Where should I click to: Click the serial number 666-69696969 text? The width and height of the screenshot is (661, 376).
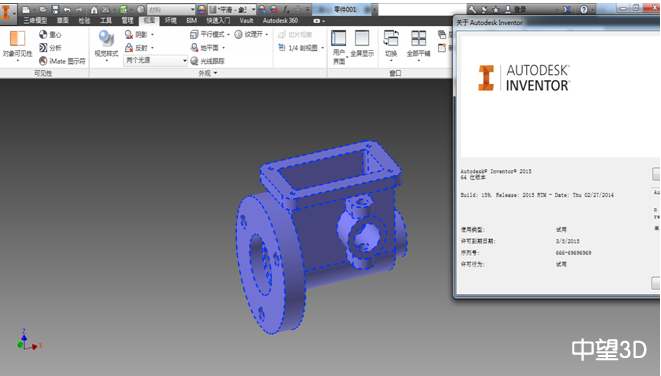tap(573, 253)
